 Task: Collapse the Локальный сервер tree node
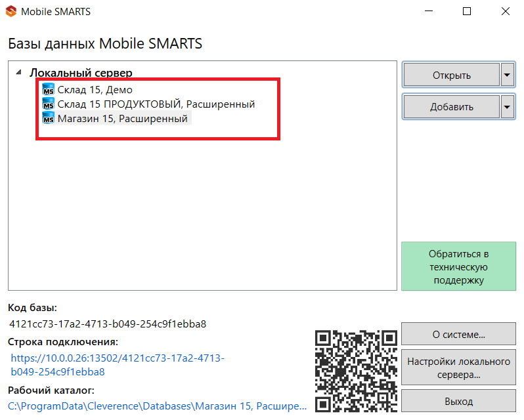(18, 72)
